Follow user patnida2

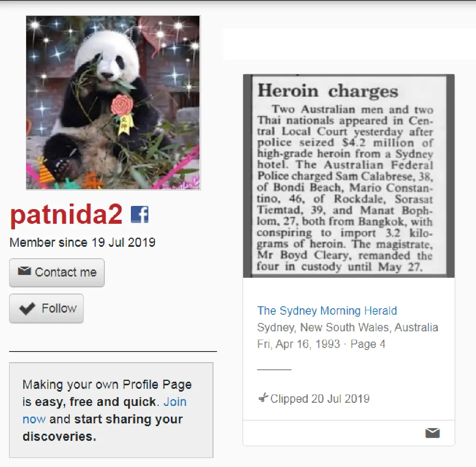(46, 308)
